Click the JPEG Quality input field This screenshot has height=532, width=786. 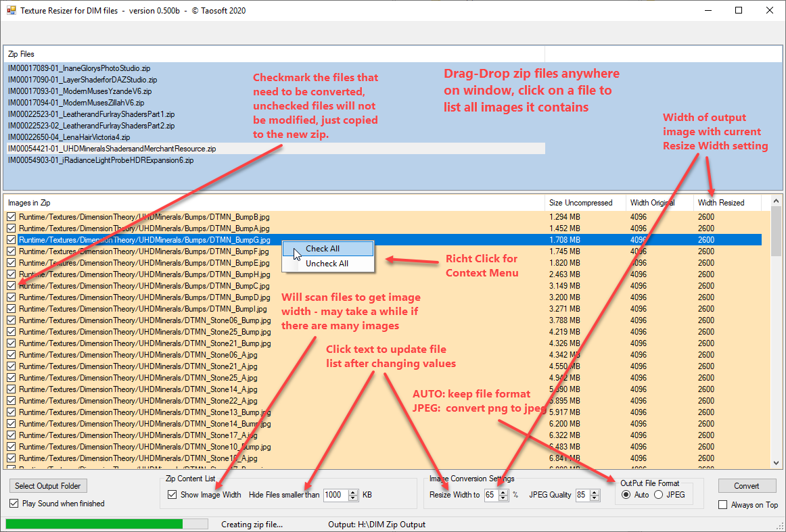(x=583, y=495)
